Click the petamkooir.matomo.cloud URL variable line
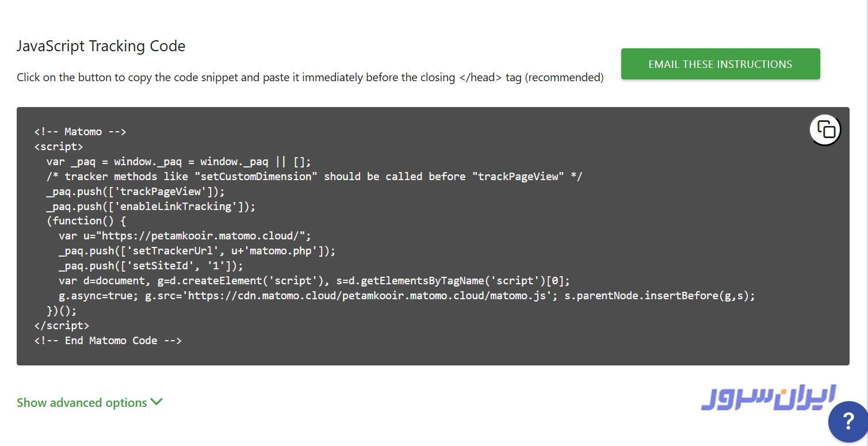868x446 pixels. [x=185, y=236]
